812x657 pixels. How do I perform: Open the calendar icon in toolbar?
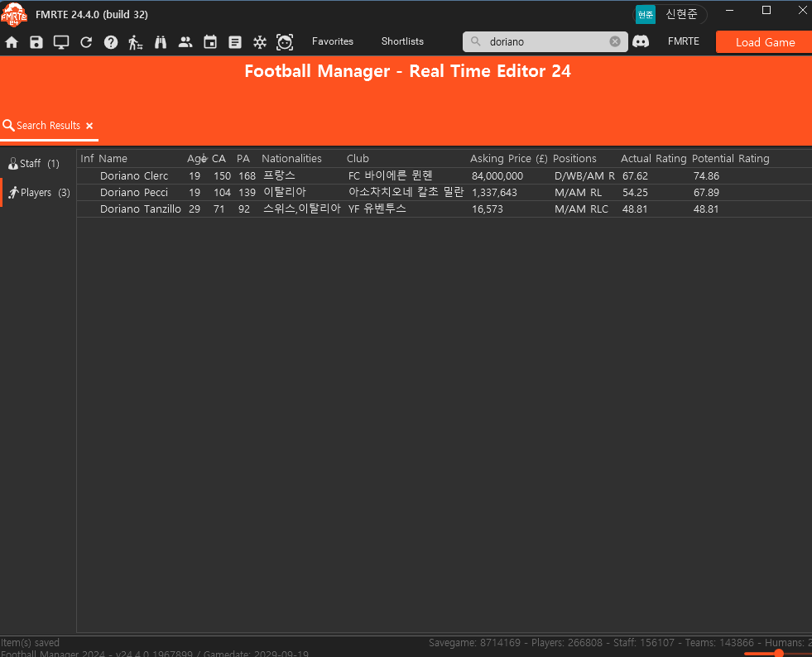210,42
